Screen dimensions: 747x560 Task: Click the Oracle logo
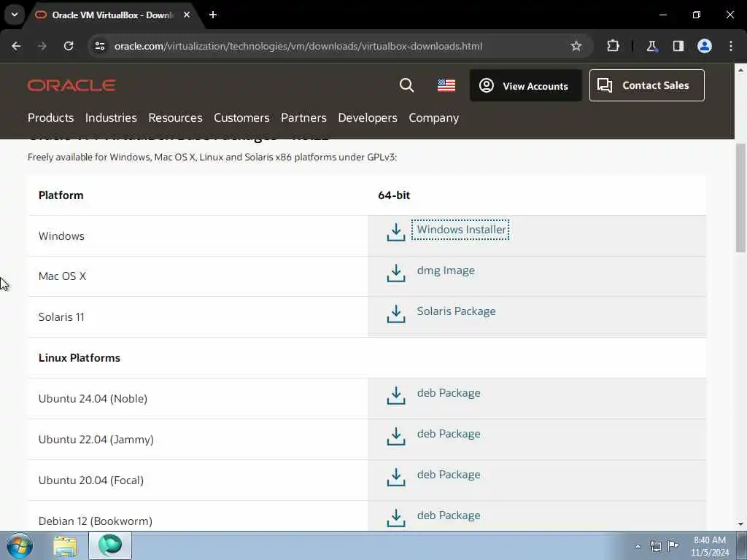71,85
